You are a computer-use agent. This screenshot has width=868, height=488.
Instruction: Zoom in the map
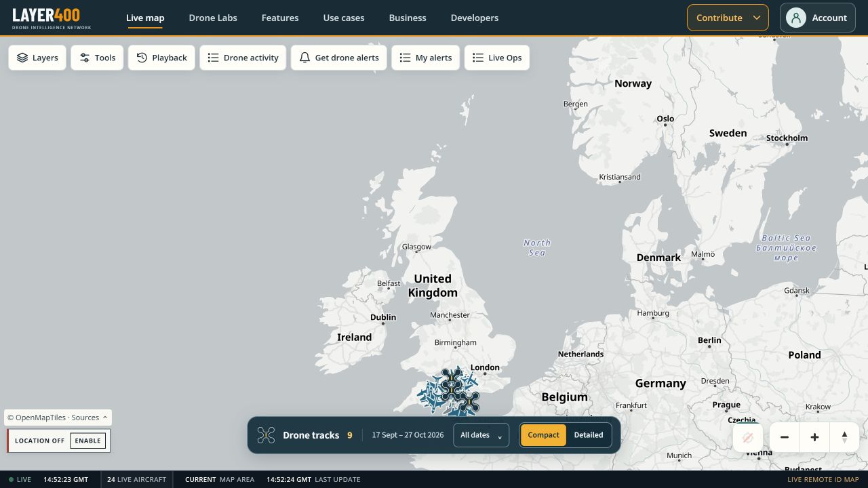814,437
